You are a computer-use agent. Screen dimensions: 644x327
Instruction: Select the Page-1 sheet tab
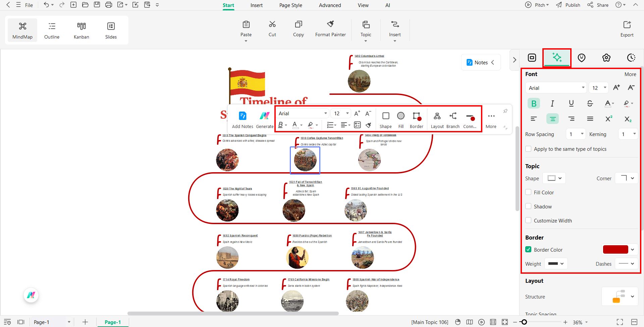coord(113,322)
